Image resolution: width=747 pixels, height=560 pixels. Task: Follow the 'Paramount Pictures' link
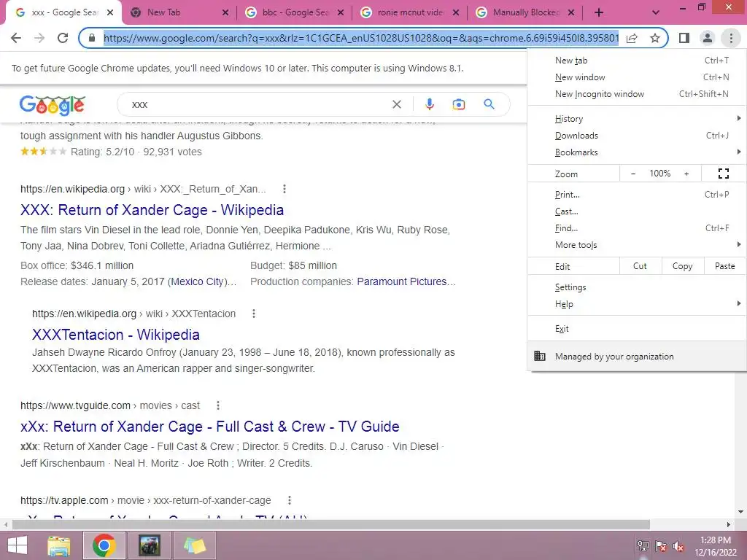coord(402,281)
